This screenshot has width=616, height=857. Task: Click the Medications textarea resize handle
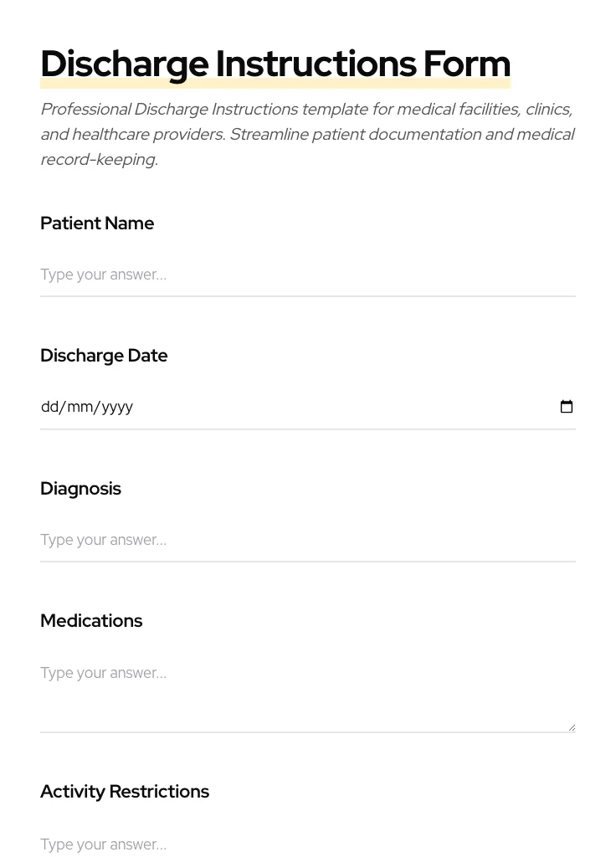pos(572,726)
